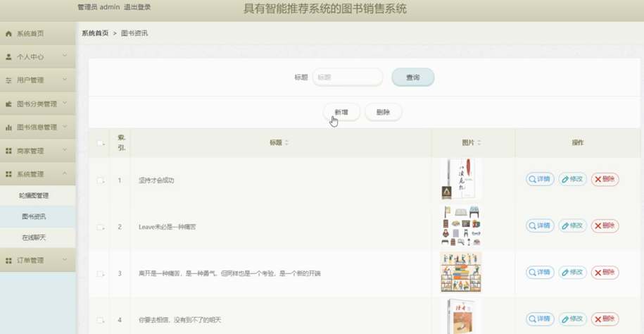This screenshot has height=334, width=644.
Task: Check the checkbox for row 坚持才会成功
Action: pyautogui.click(x=100, y=180)
